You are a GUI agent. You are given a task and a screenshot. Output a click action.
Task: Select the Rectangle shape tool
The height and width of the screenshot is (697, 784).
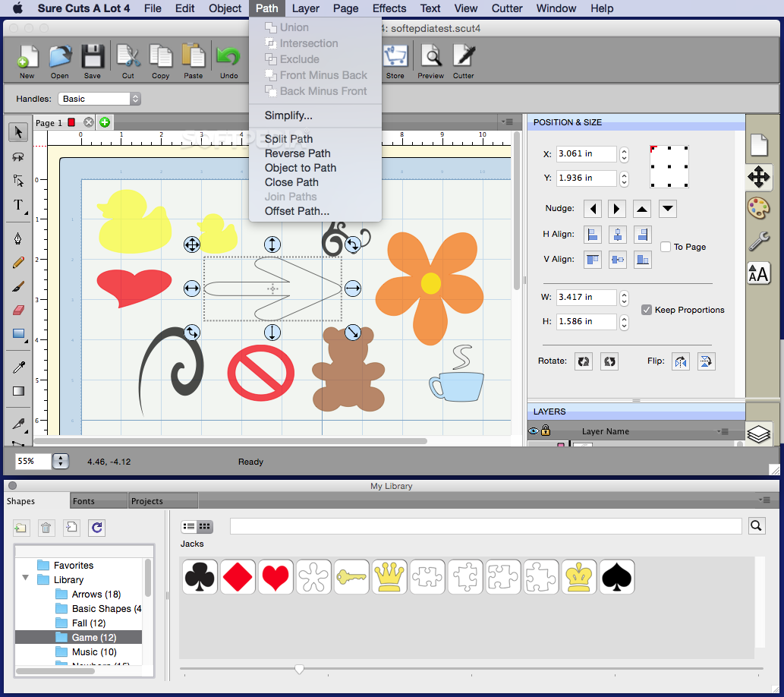click(18, 334)
